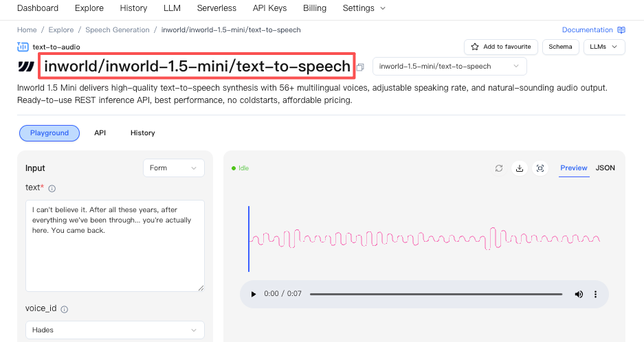This screenshot has width=644, height=342.
Task: Click the 0:00 / 0:07 time display
Action: 282,293
